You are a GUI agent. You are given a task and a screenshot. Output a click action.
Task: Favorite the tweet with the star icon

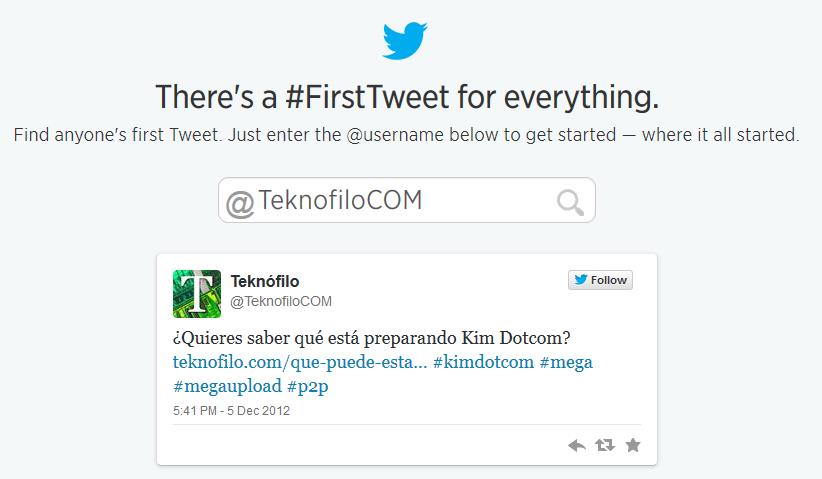[x=633, y=445]
